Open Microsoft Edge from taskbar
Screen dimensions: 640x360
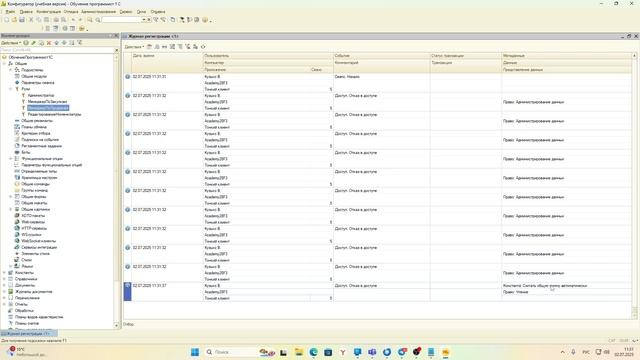click(x=313, y=352)
